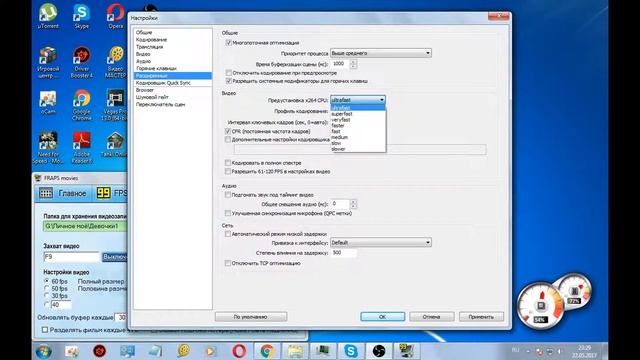Open the oCam desktop shortcut

(48, 102)
